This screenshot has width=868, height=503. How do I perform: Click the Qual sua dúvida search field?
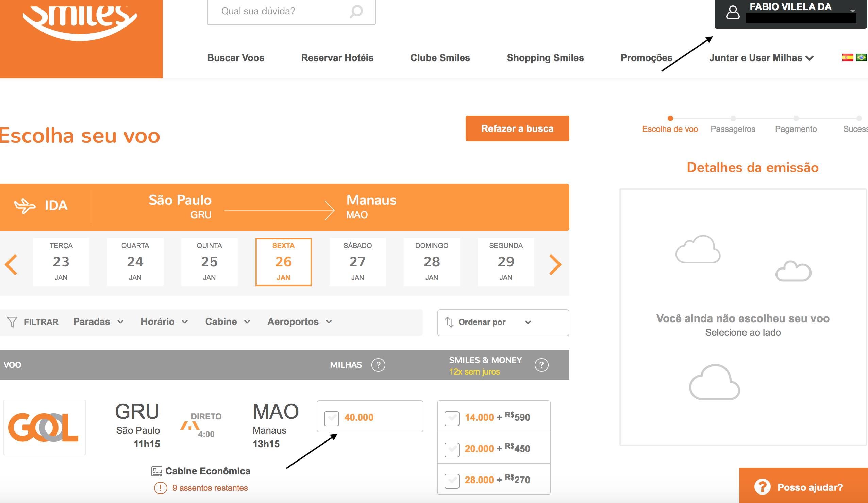point(291,11)
